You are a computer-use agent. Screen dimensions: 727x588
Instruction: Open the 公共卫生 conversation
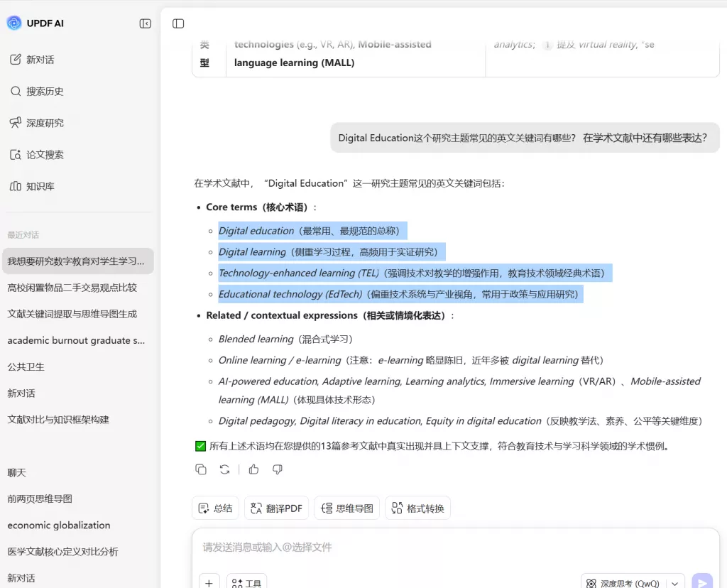[26, 366]
